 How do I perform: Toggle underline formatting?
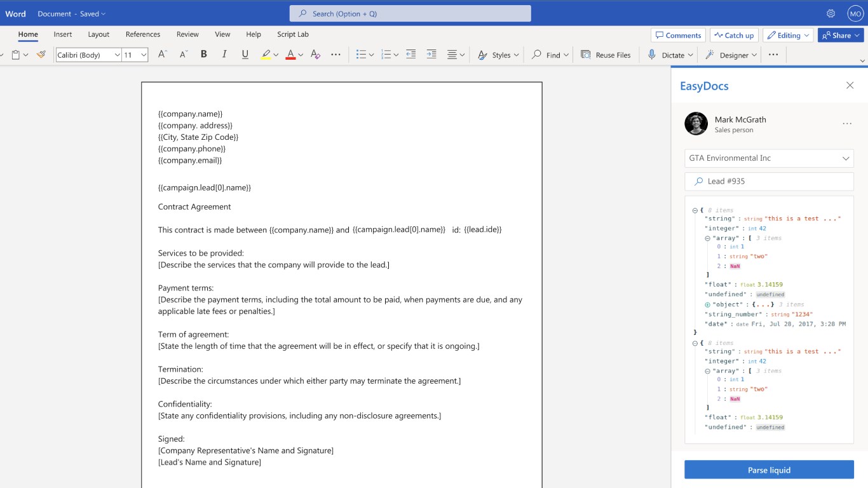click(x=245, y=55)
